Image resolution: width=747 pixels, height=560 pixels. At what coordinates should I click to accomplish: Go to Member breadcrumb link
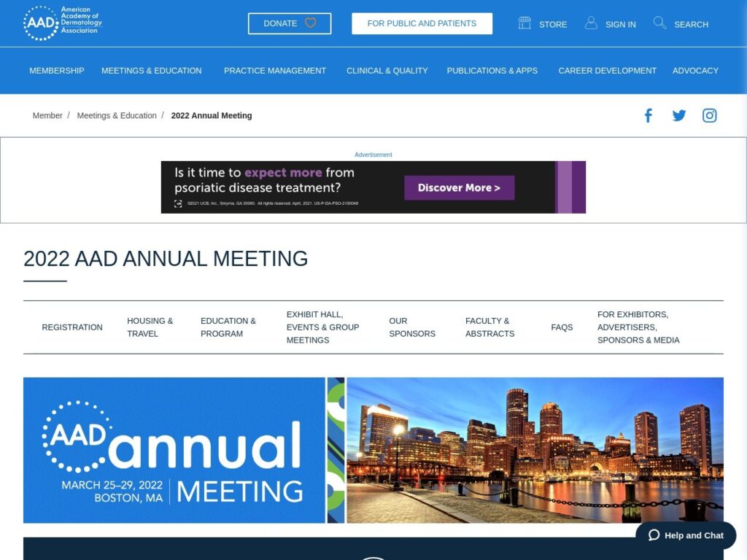pyautogui.click(x=47, y=115)
